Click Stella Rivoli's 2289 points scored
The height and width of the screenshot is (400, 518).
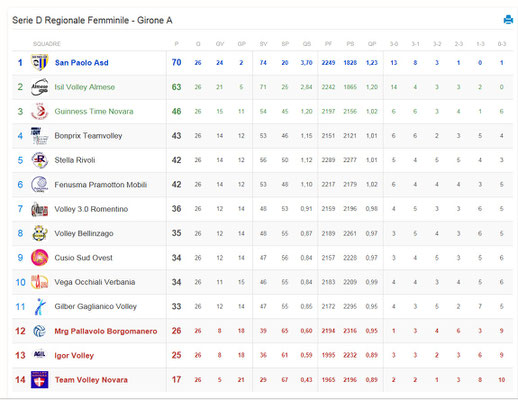tap(328, 160)
